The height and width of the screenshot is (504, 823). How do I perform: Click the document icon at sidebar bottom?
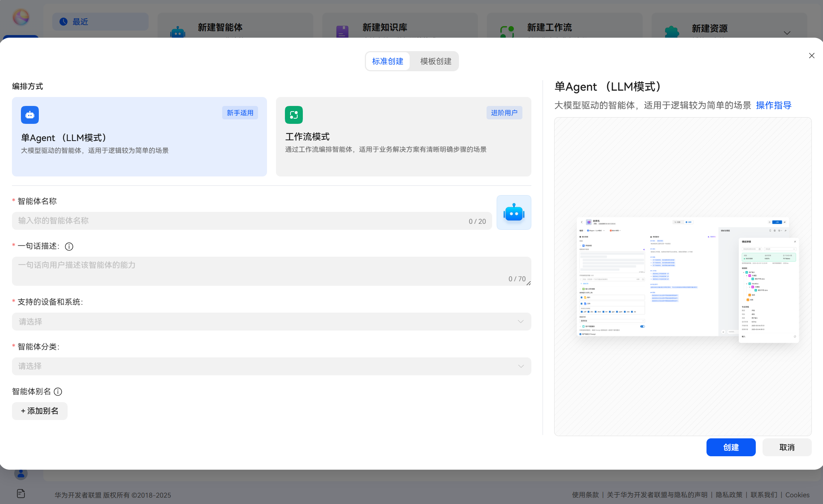pyautogui.click(x=21, y=494)
